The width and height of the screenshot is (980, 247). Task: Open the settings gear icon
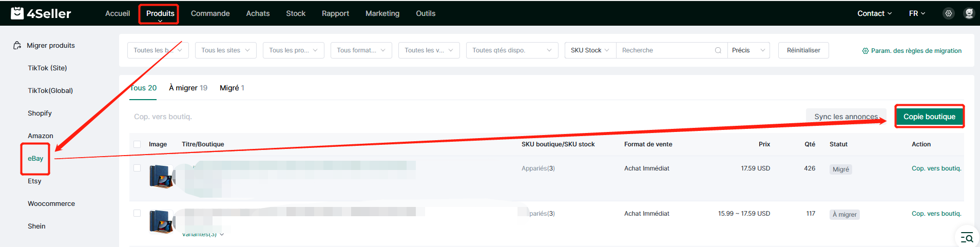coord(949,13)
